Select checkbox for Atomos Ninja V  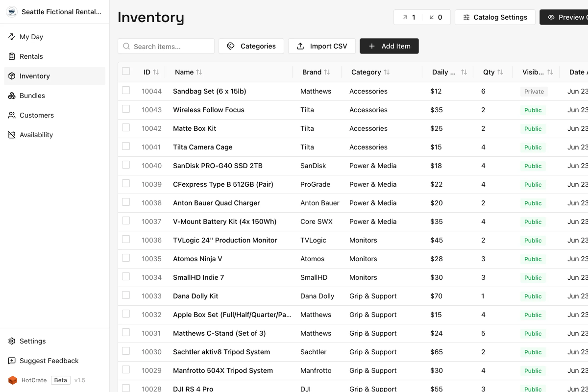(x=126, y=258)
